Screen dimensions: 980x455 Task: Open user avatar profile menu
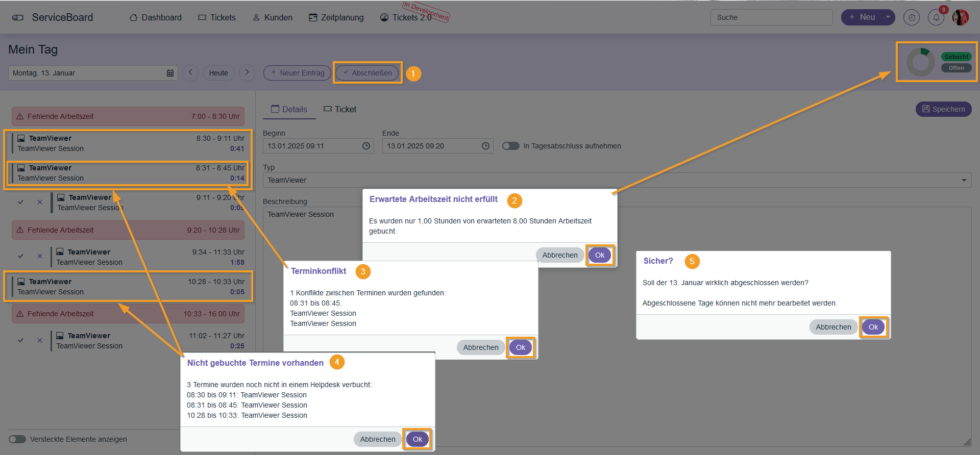click(x=960, y=17)
